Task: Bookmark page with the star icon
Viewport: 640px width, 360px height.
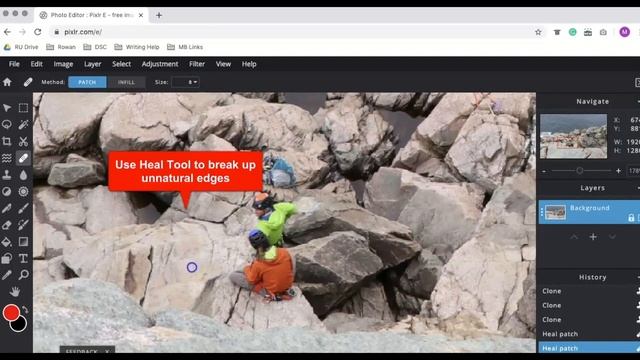Action: point(538,32)
